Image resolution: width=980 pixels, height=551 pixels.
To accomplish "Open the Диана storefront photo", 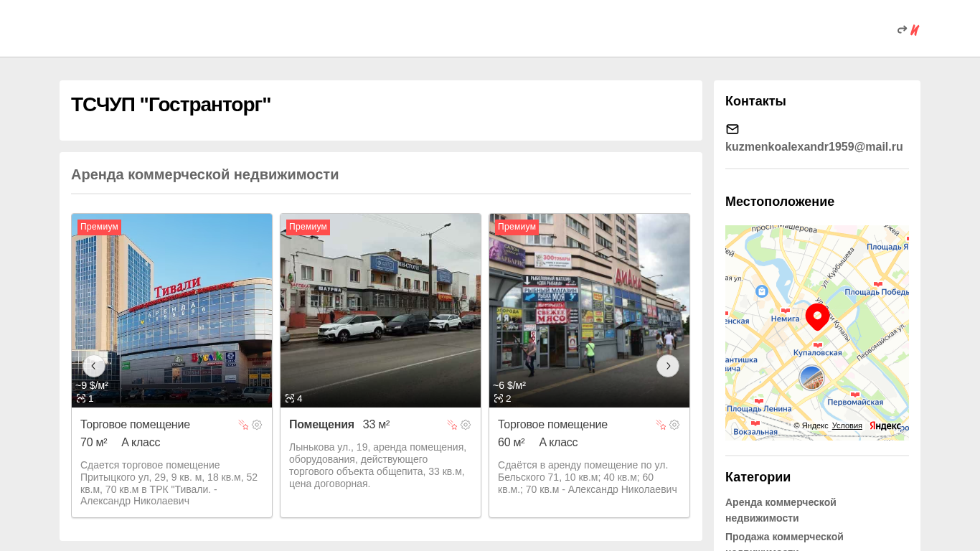I will 590,311.
